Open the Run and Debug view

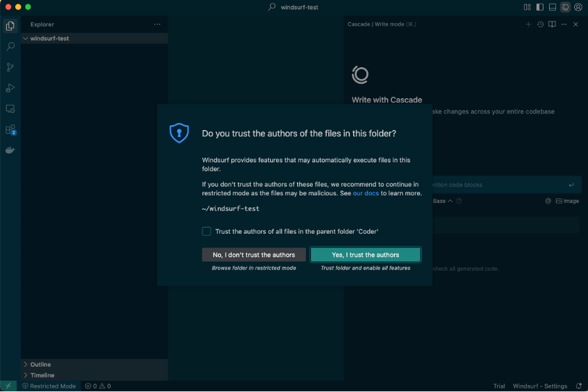click(x=10, y=88)
